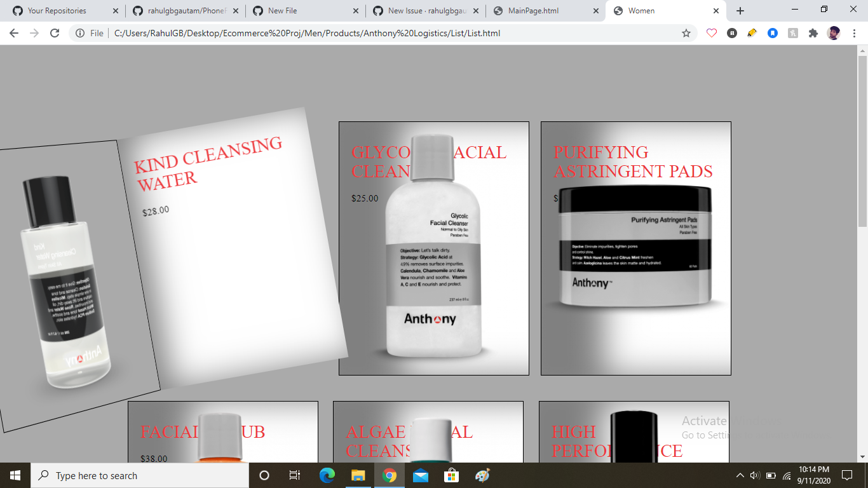868x488 pixels.
Task: Open the Facial Scrub product title
Action: pyautogui.click(x=203, y=432)
